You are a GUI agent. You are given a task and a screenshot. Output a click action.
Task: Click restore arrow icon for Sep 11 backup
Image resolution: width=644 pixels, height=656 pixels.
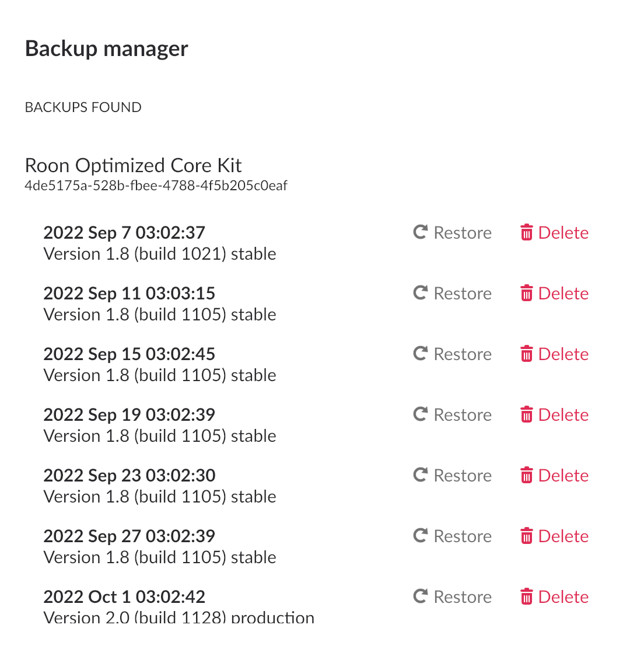coord(421,293)
